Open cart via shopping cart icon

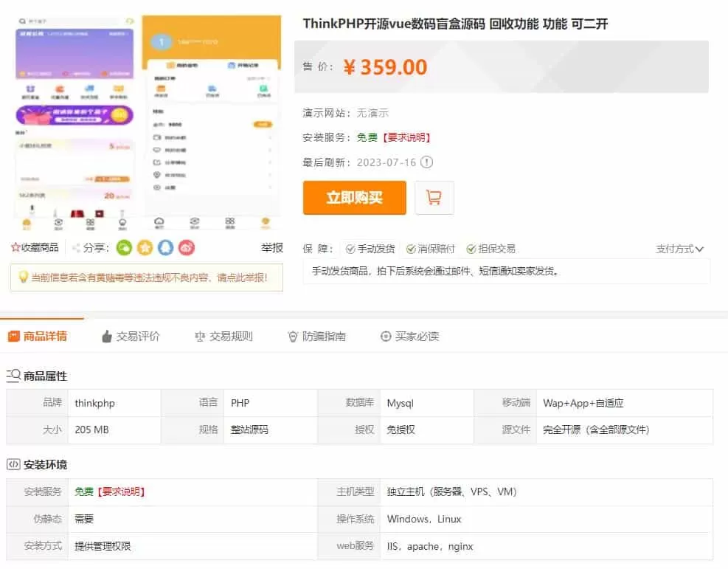tap(434, 197)
